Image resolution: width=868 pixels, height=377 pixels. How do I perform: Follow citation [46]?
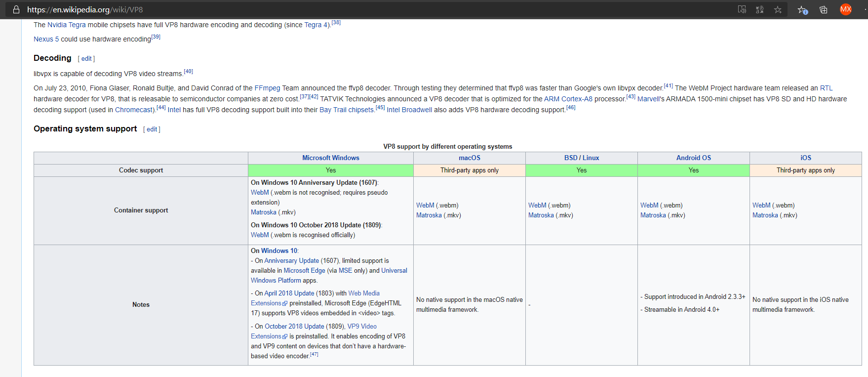tap(571, 108)
